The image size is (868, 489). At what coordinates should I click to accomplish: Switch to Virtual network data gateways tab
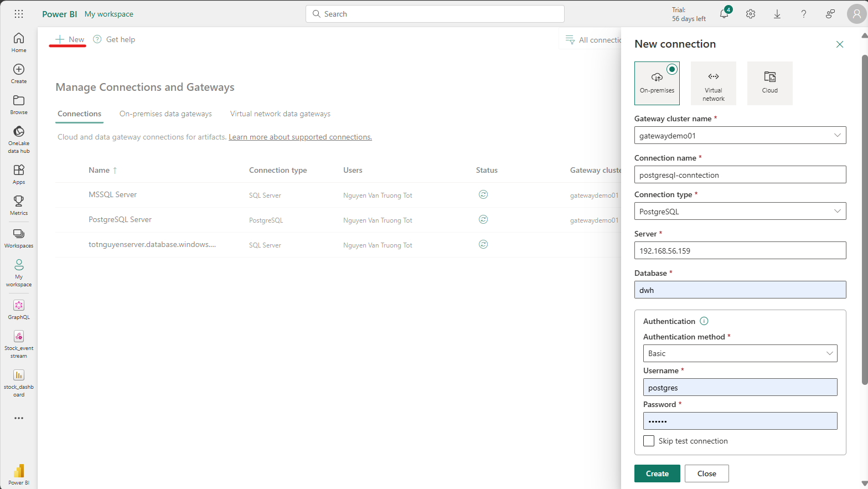pyautogui.click(x=280, y=114)
